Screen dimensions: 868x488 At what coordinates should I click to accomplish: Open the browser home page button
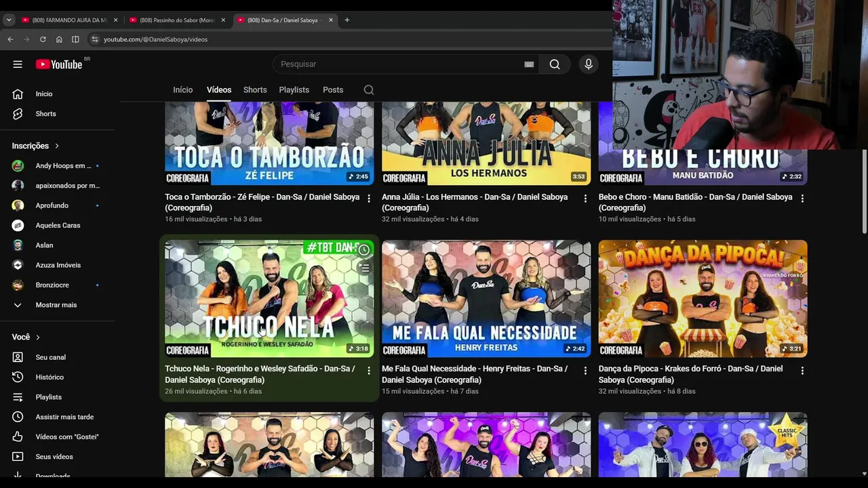pyautogui.click(x=59, y=39)
